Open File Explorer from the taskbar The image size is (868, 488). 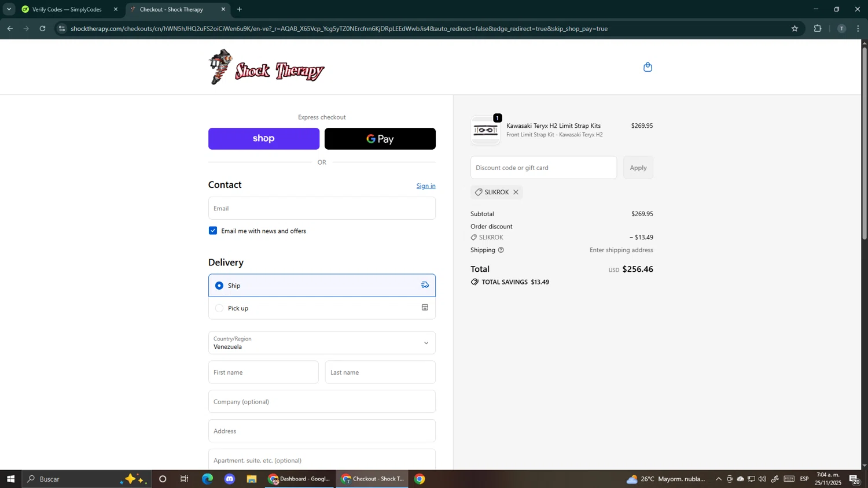tap(252, 479)
